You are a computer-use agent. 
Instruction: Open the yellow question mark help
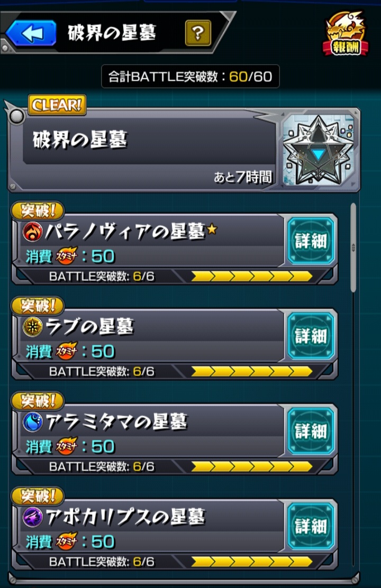click(198, 33)
